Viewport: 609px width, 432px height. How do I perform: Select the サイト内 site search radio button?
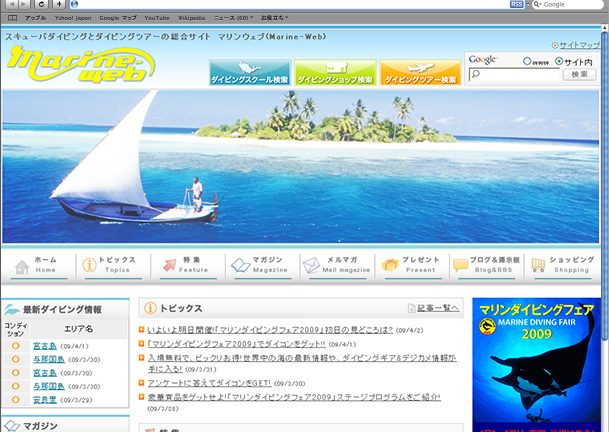pos(558,62)
